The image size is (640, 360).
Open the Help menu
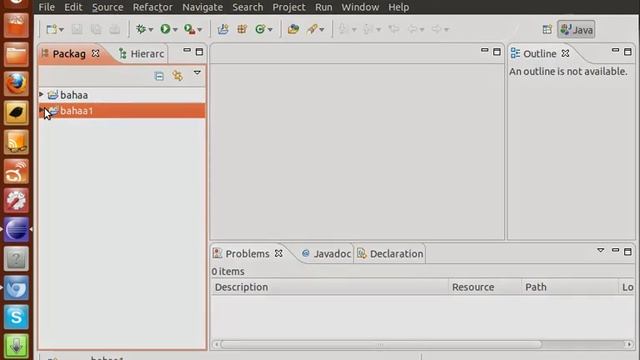point(398,7)
